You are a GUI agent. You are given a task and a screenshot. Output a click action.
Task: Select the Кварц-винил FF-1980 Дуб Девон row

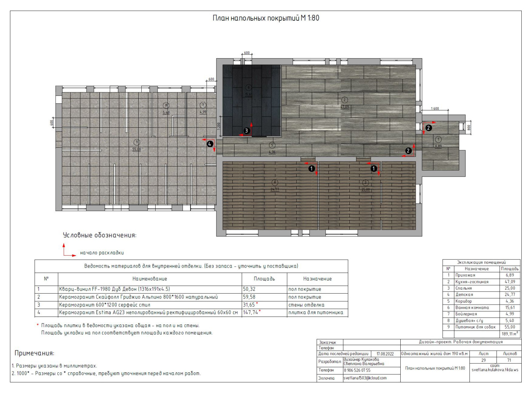point(114,289)
